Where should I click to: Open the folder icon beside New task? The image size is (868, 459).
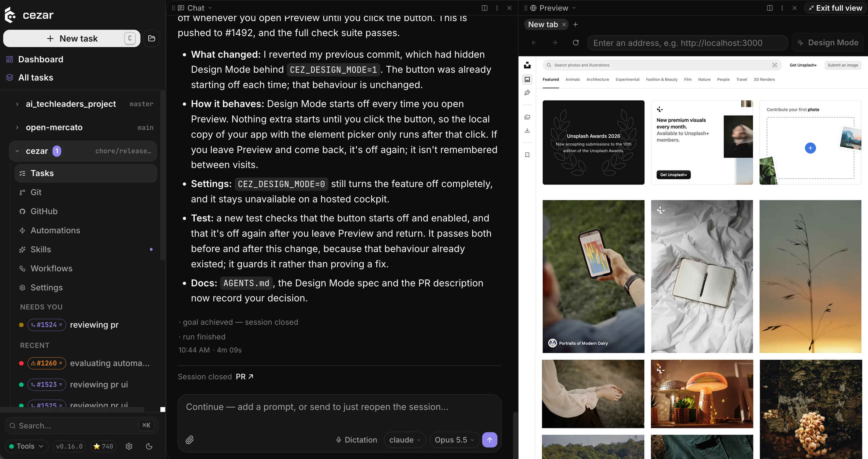tap(152, 38)
